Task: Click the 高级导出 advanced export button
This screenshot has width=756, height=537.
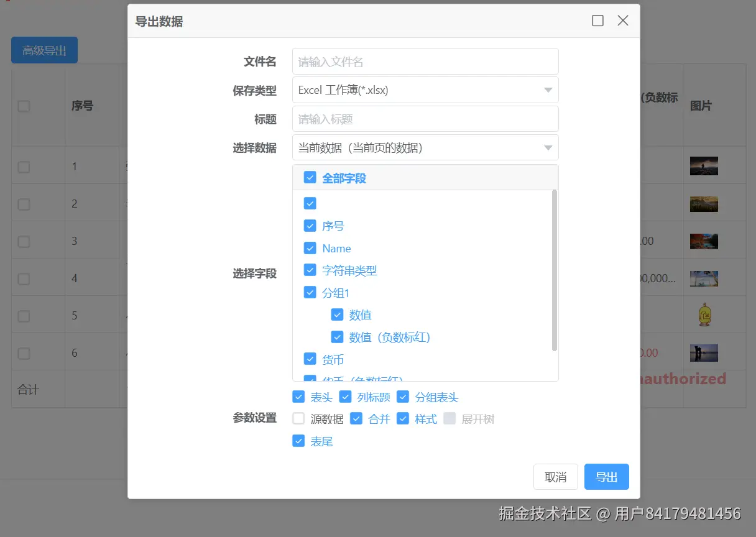Action: click(44, 50)
